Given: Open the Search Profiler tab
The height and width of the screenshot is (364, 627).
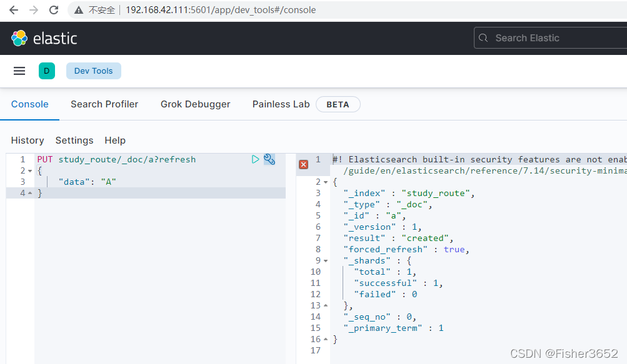Looking at the screenshot, I should (x=104, y=104).
